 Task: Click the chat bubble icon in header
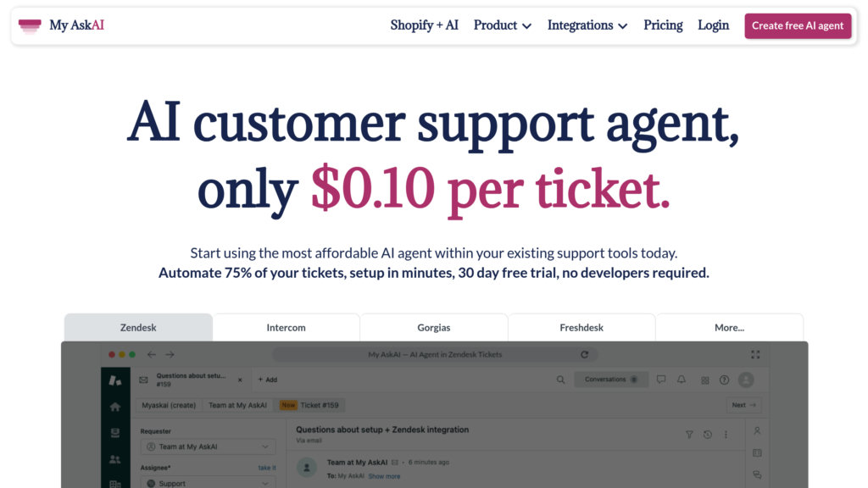(x=661, y=380)
